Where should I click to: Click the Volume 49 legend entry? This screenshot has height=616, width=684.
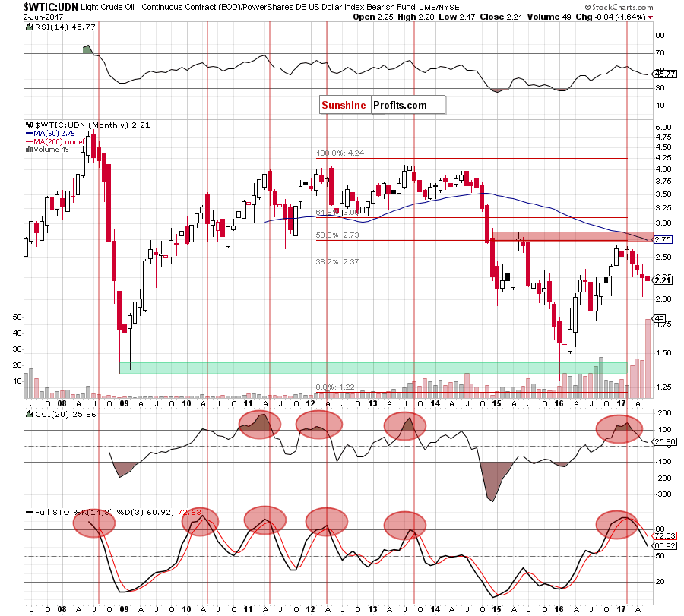[x=48, y=149]
